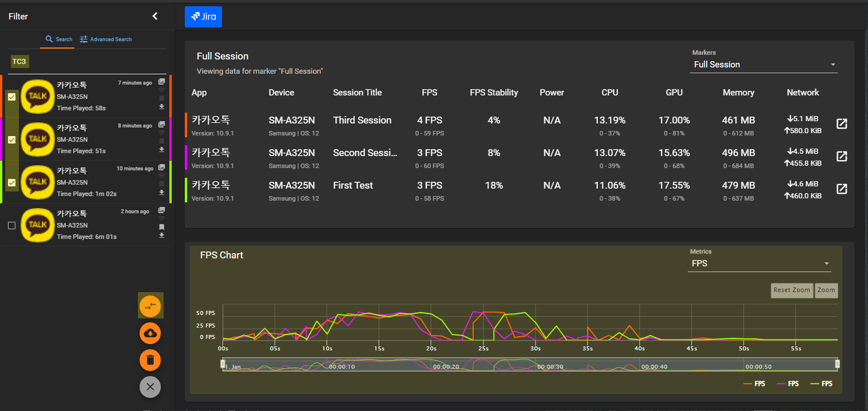Toggle the orange FPS legend series

[x=754, y=384]
